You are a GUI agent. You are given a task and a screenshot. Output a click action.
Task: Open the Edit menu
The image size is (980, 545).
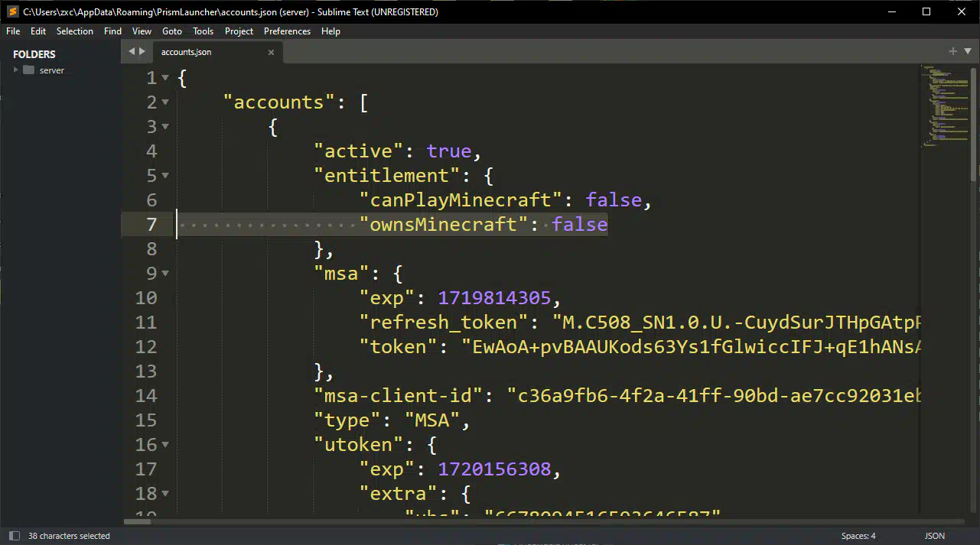tap(38, 31)
